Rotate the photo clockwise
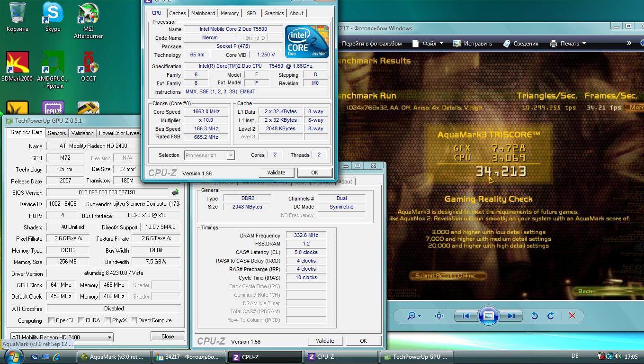The image size is (644, 364). [550, 316]
